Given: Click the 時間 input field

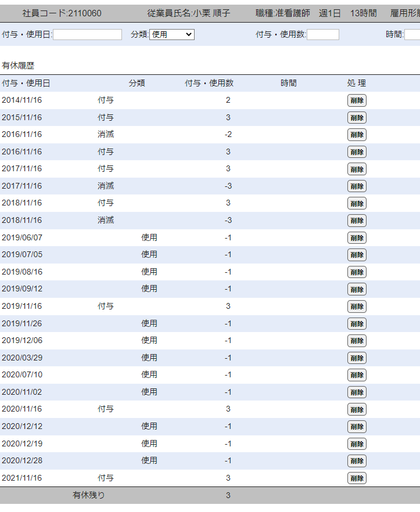Looking at the screenshot, I should [x=412, y=35].
